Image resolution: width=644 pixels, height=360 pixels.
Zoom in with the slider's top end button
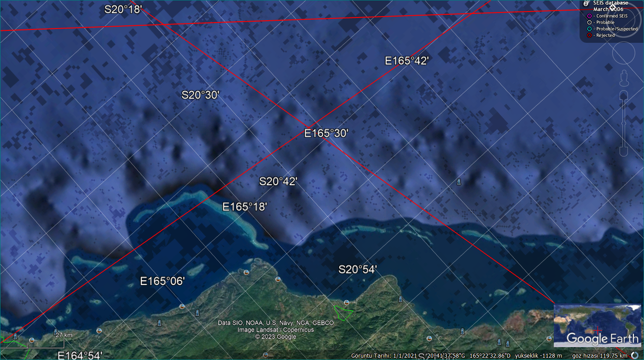pos(624,95)
